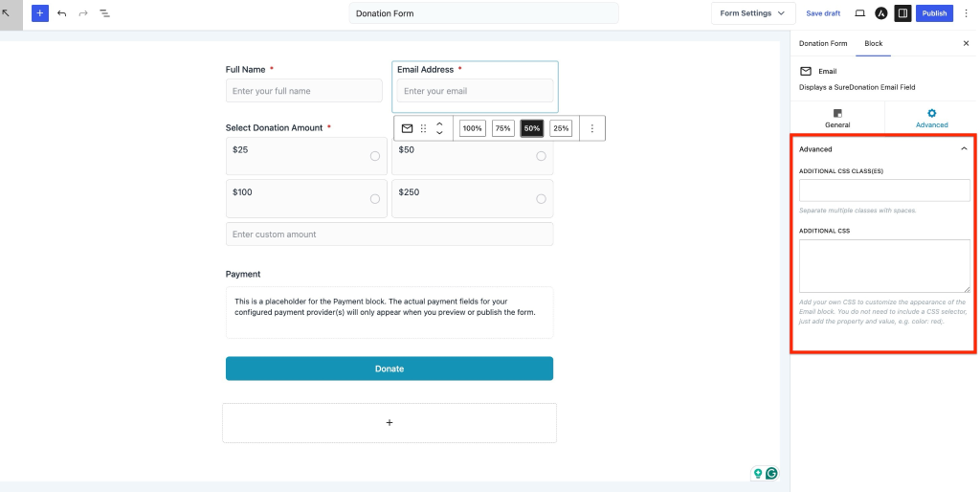Select the $25 donation radio option
The height and width of the screenshot is (492, 980).
pyautogui.click(x=375, y=156)
